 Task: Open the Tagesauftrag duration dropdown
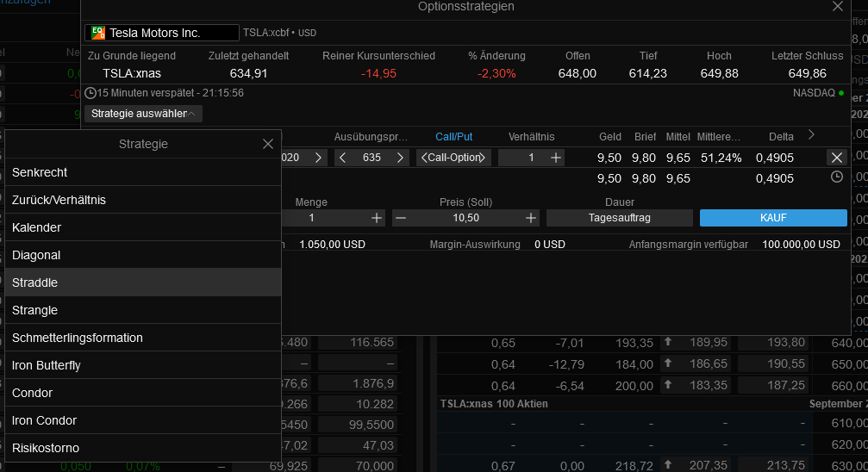[x=620, y=218]
